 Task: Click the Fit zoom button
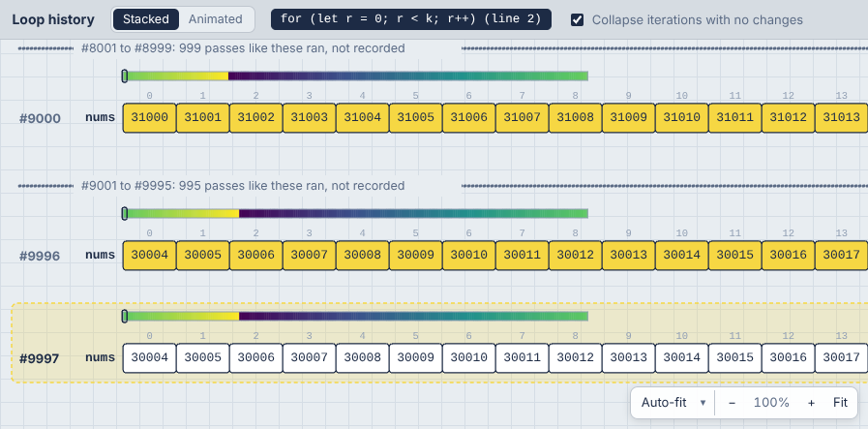point(840,403)
